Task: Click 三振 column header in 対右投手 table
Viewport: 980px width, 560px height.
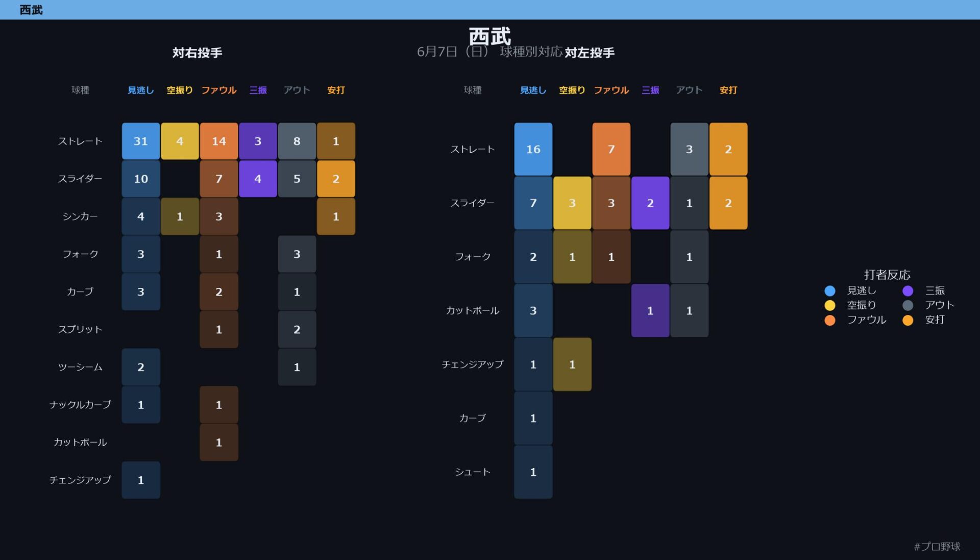Action: (258, 90)
